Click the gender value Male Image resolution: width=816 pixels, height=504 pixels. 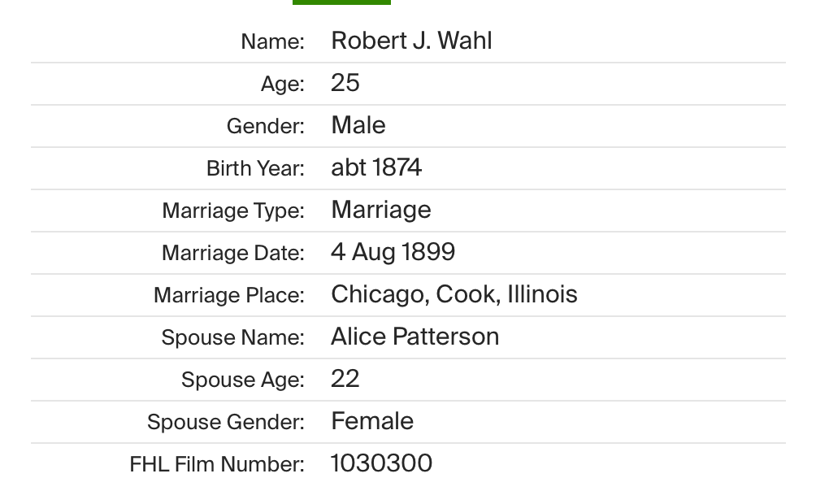point(358,125)
